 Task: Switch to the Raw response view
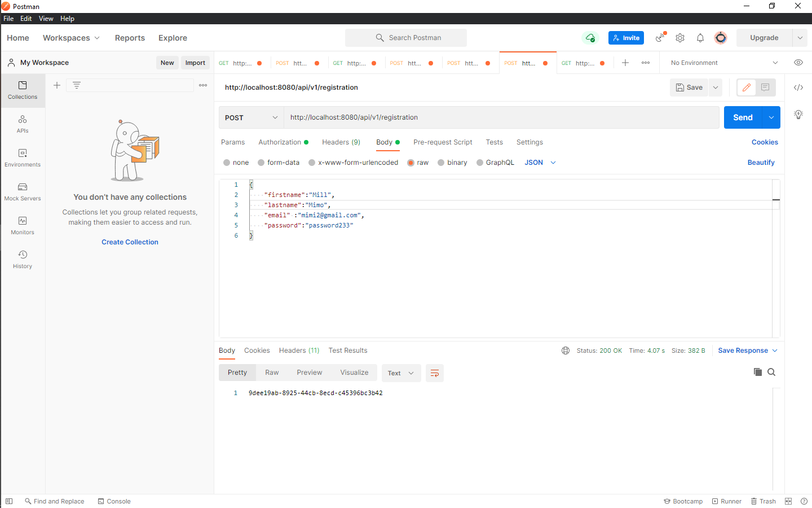coord(272,373)
